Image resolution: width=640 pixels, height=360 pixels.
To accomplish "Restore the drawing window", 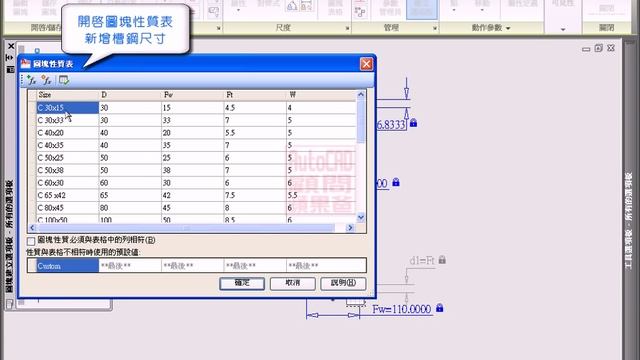I will pyautogui.click(x=598, y=48).
